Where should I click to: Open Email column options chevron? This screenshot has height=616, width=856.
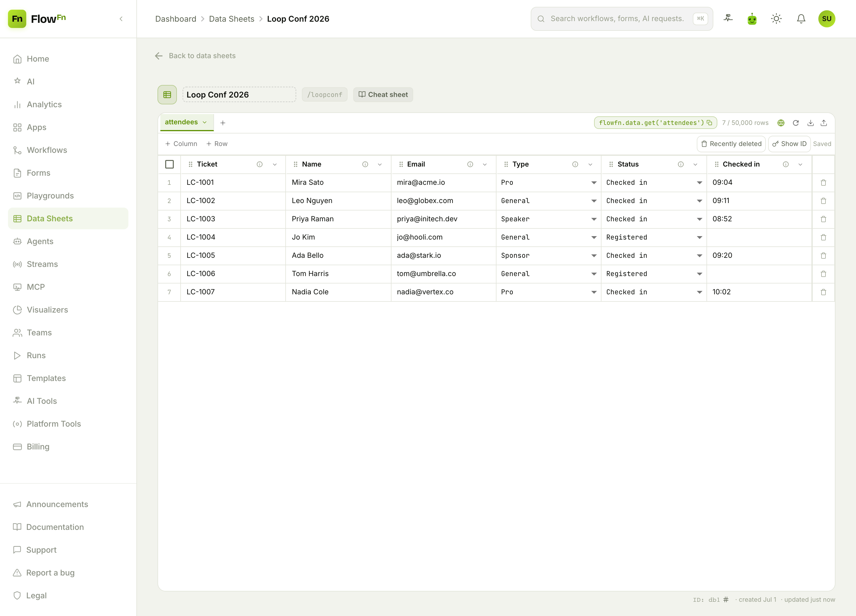tap(484, 165)
